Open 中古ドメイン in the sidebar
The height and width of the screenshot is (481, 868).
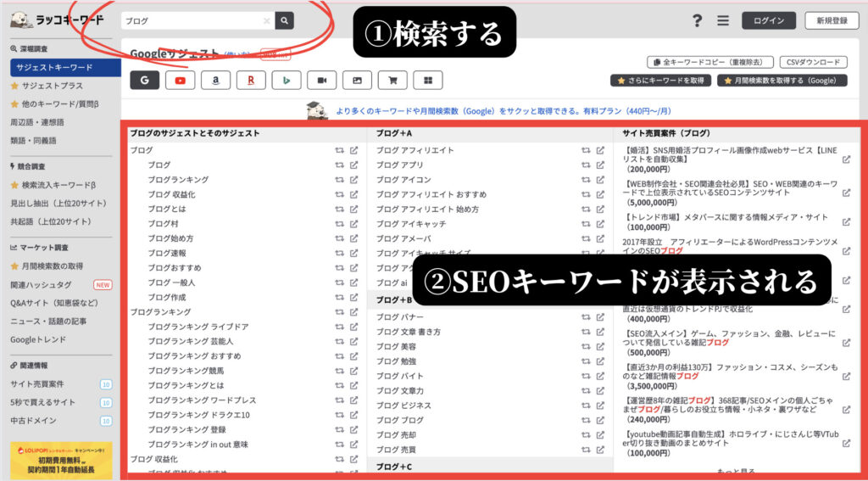[33, 421]
